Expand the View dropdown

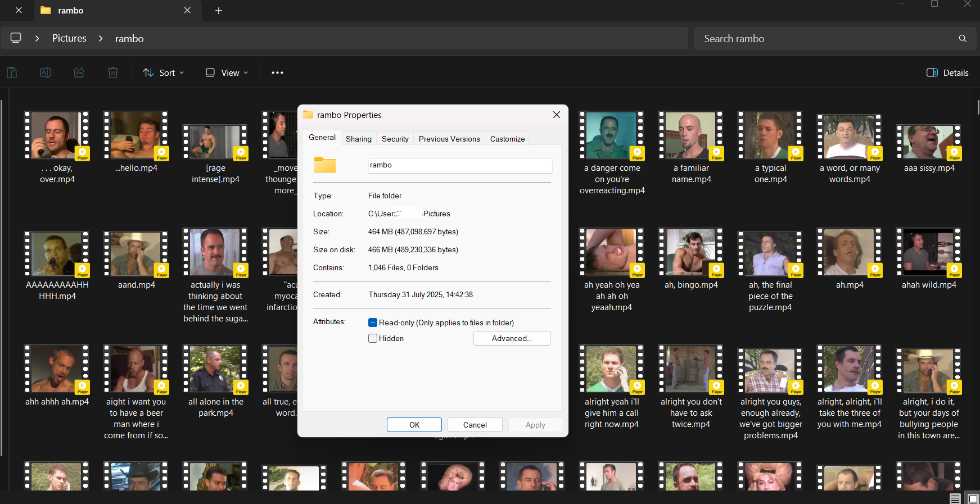tap(227, 72)
